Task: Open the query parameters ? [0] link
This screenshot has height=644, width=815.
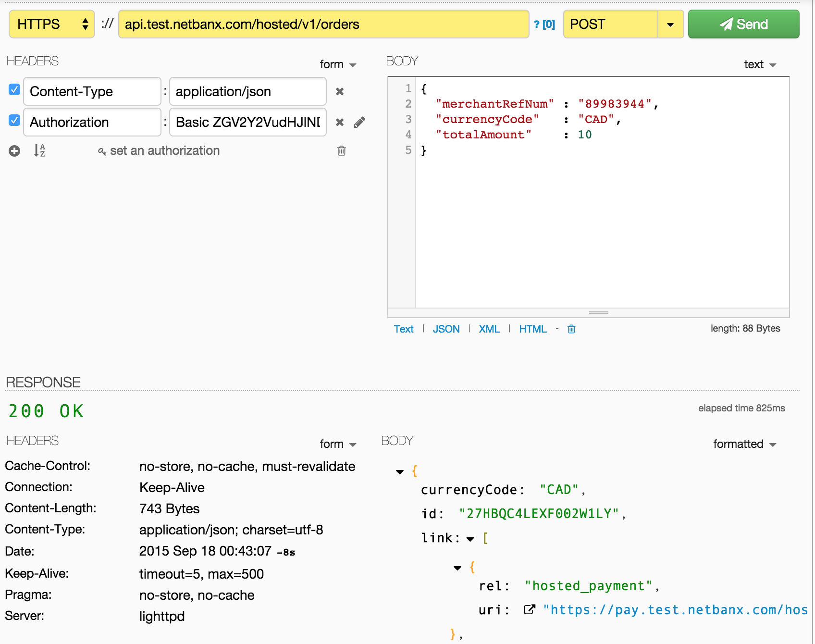Action: 544,25
